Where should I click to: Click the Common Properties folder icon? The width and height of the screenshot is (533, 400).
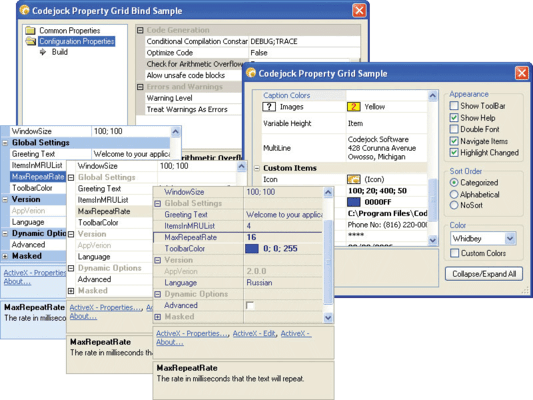[31, 31]
